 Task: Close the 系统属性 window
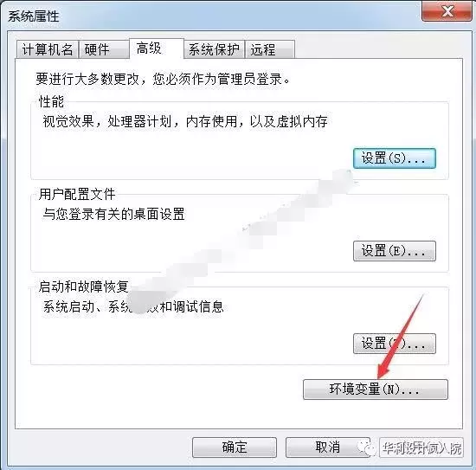[447, 11]
